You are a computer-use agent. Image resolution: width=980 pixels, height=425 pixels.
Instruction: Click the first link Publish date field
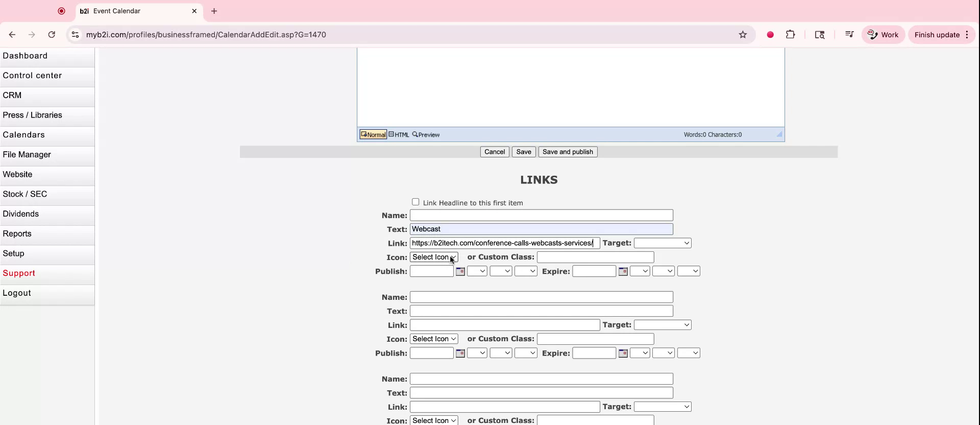tap(431, 271)
